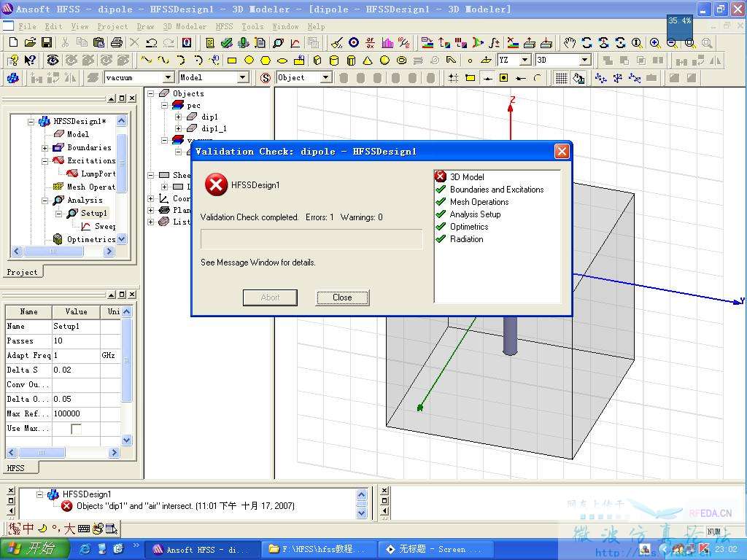
Task: Select the Draw Sphere tool
Action: click(384, 60)
